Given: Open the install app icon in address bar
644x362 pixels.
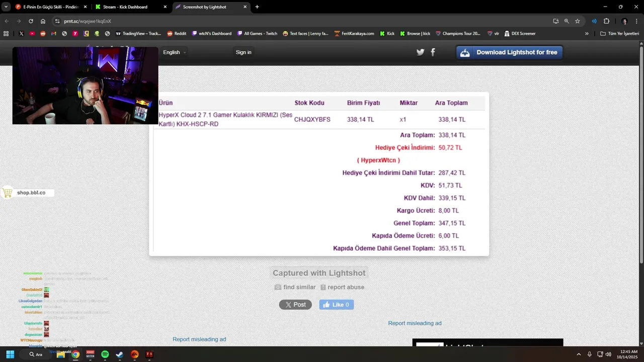Looking at the screenshot, I should [x=555, y=21].
